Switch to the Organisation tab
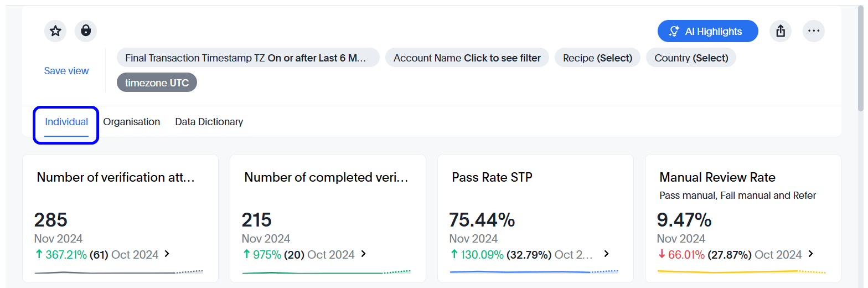This screenshot has width=868, height=288. point(132,122)
